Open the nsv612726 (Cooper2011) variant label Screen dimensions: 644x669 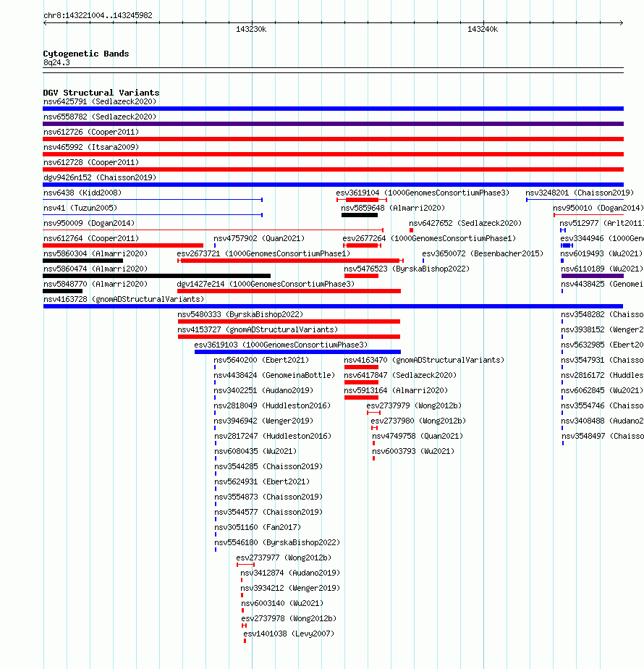click(x=91, y=132)
